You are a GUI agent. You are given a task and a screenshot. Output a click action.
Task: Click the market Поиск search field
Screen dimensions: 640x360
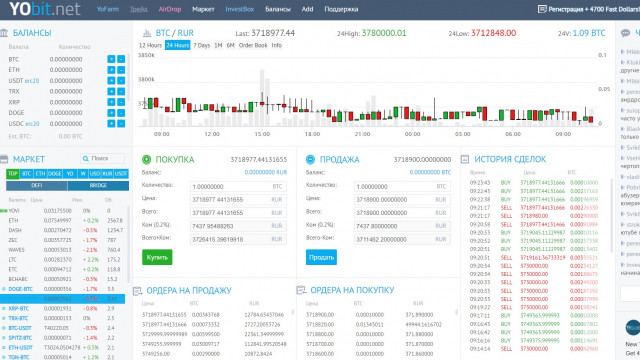[102, 158]
